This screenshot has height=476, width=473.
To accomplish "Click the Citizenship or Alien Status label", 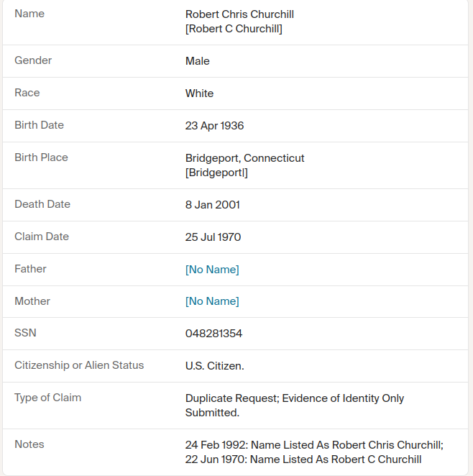I will [79, 365].
